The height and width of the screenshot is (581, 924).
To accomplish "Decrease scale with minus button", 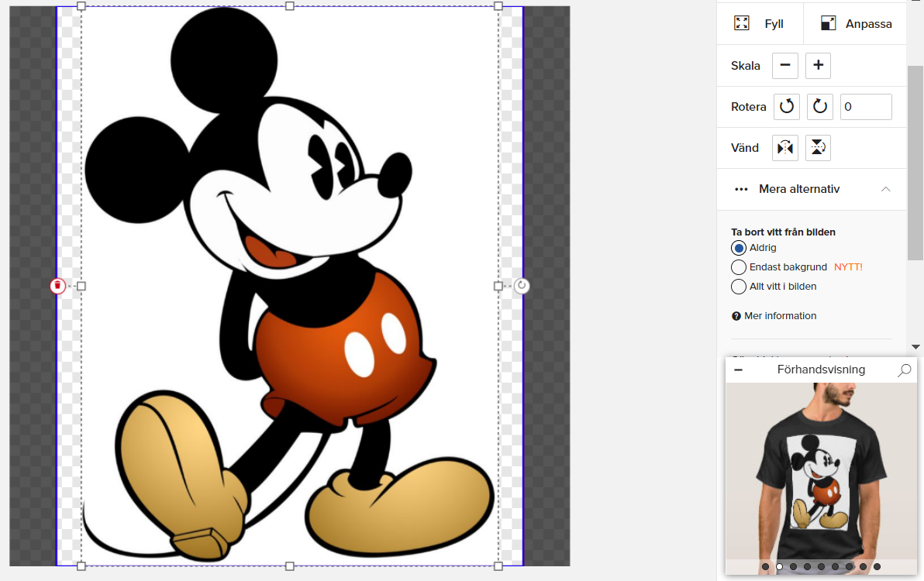I will [785, 65].
